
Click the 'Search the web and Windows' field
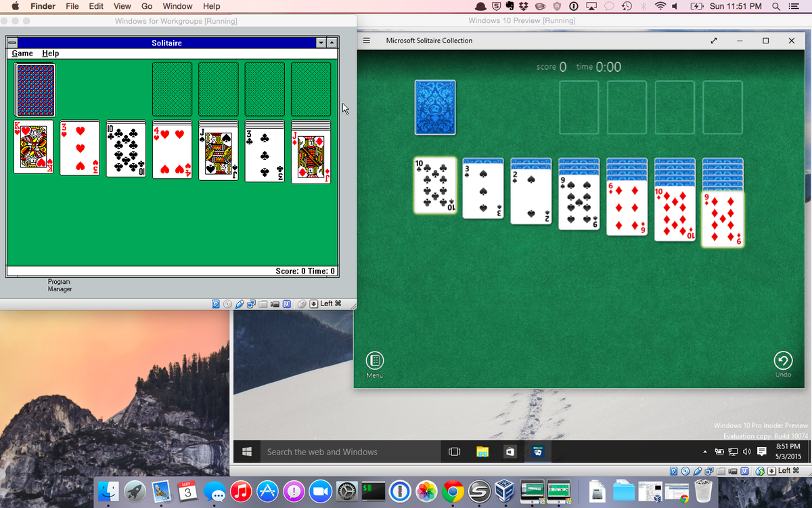click(x=350, y=452)
